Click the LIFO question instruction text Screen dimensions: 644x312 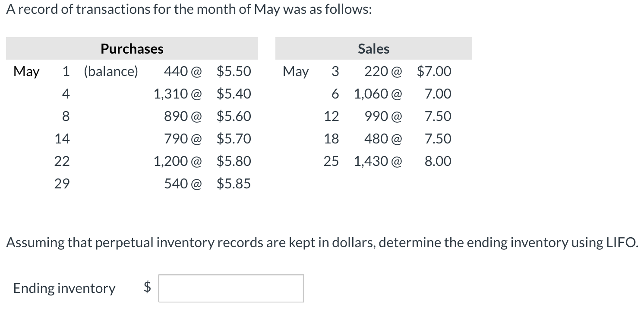[322, 242]
